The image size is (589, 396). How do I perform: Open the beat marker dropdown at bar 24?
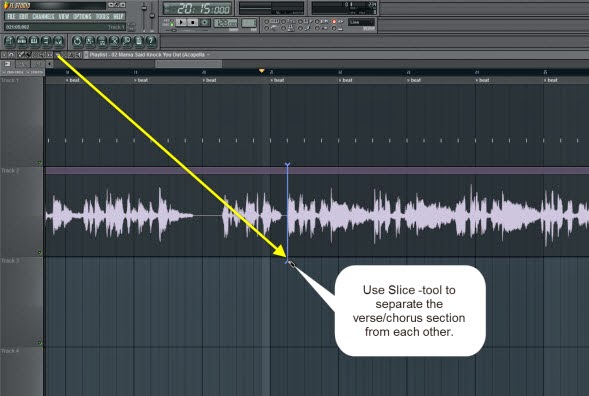pyautogui.click(x=482, y=80)
